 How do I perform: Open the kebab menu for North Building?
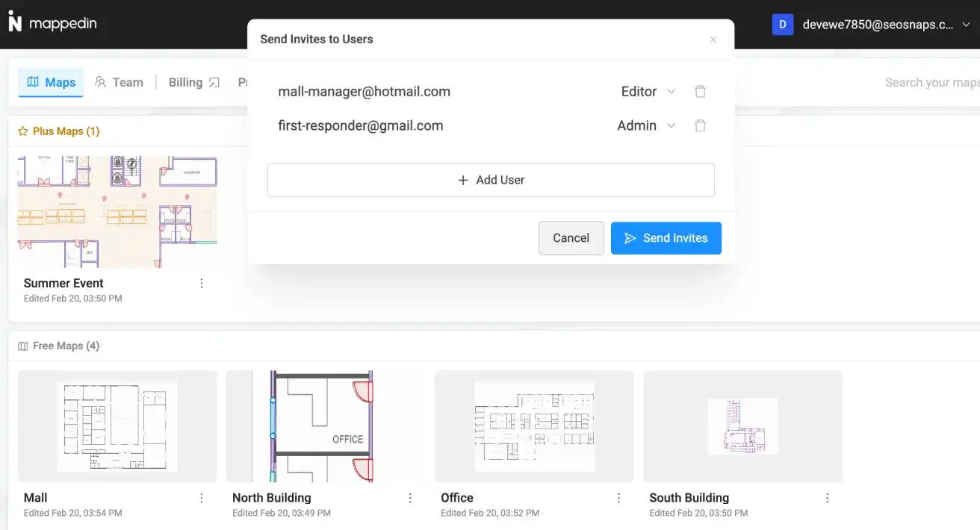409,497
